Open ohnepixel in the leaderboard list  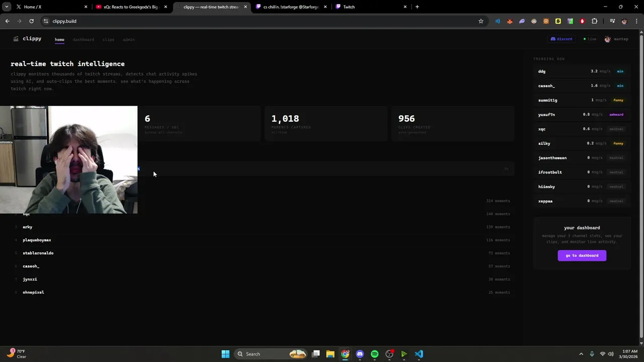tap(262, 292)
